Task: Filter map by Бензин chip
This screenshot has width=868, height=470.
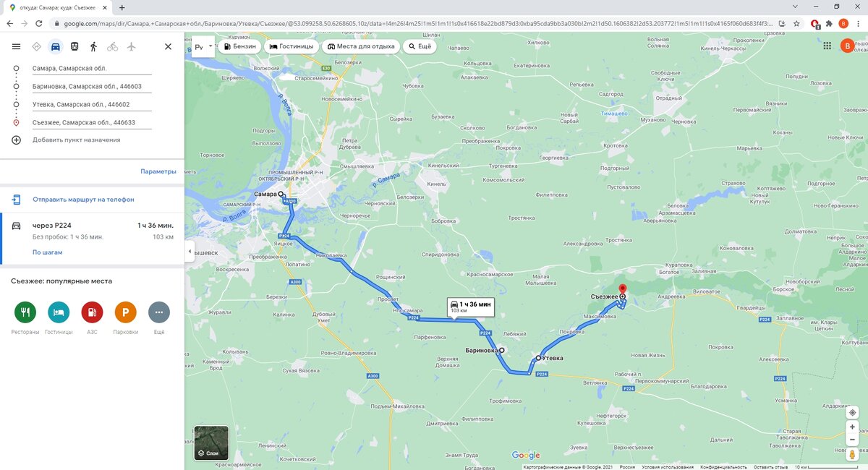Action: [239, 46]
